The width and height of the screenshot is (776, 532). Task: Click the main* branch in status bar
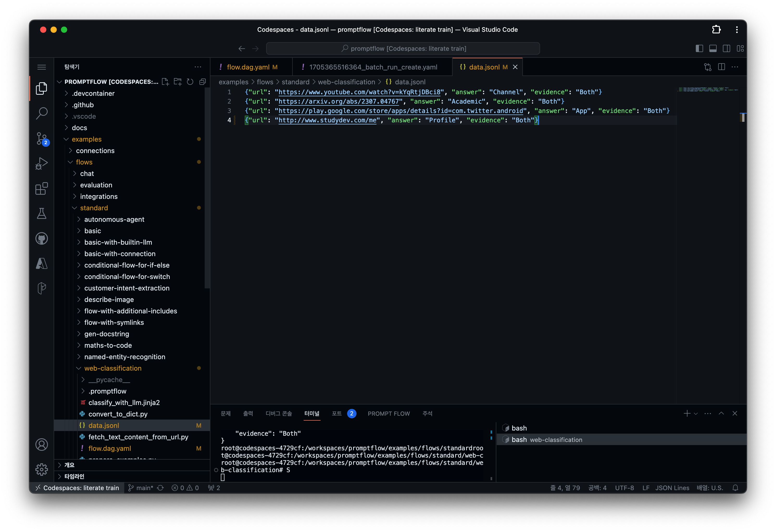click(141, 487)
